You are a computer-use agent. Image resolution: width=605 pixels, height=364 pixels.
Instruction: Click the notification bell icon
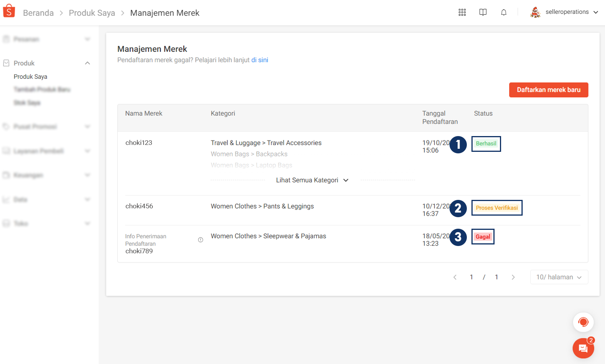503,12
